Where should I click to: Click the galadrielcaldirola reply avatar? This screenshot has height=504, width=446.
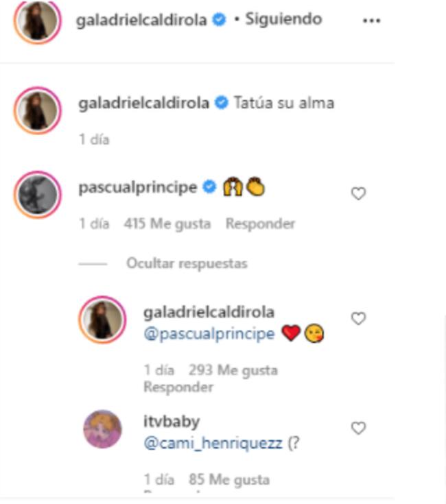pos(102,320)
